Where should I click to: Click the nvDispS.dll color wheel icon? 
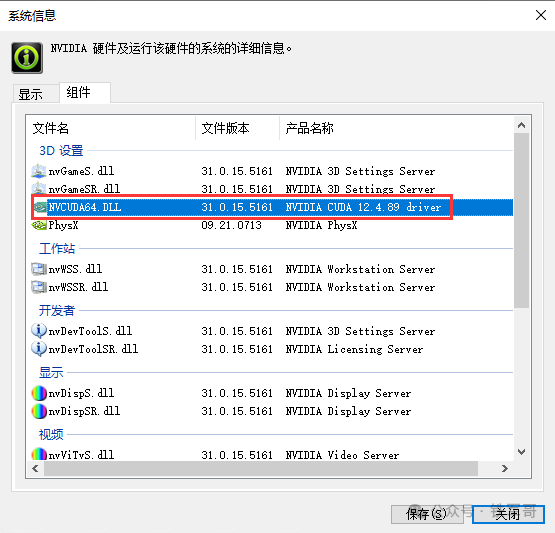tap(39, 393)
